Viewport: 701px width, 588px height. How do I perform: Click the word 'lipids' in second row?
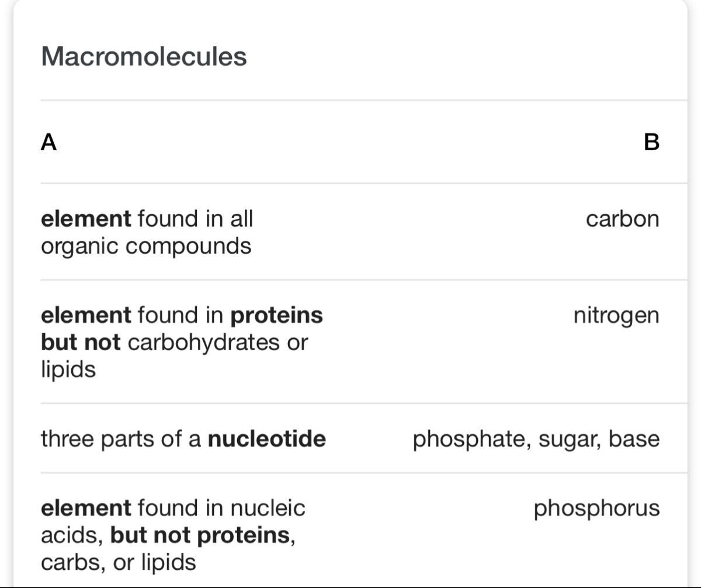click(68, 369)
